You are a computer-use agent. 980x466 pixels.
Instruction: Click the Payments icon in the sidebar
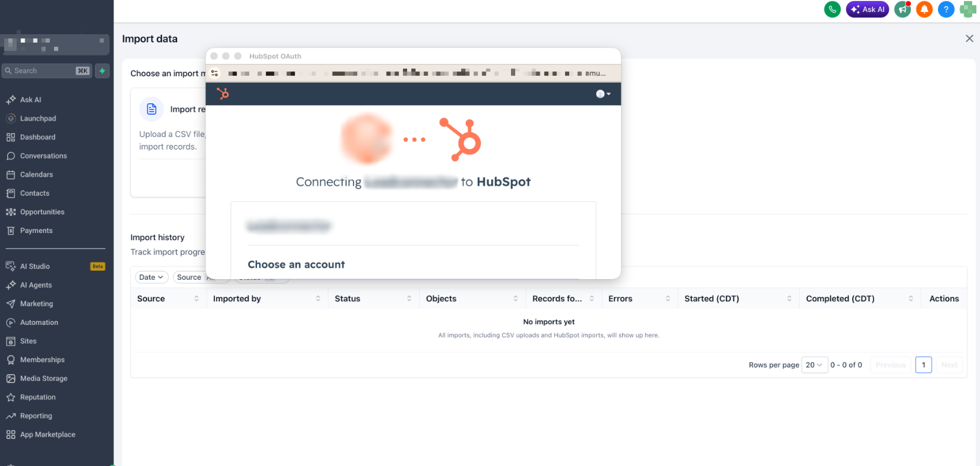coord(11,230)
